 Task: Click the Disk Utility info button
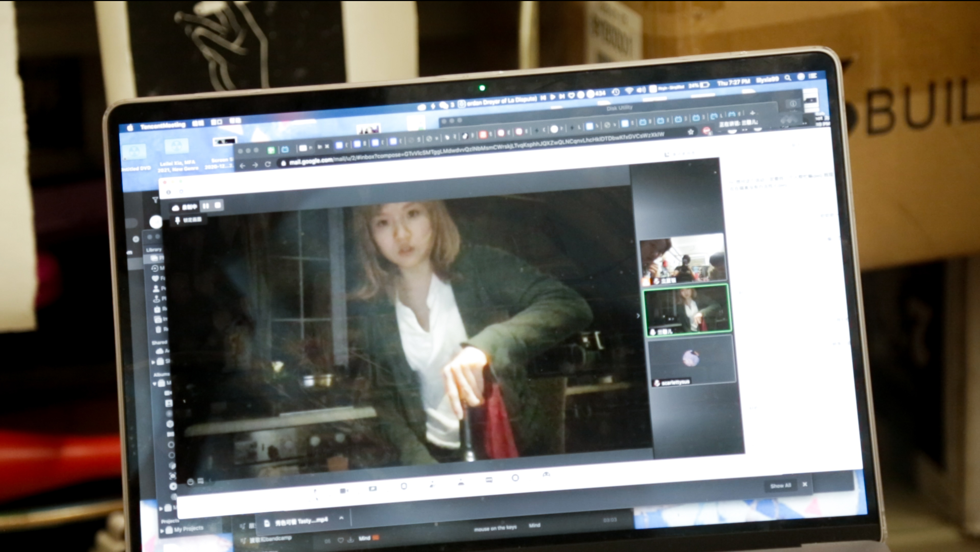click(793, 103)
